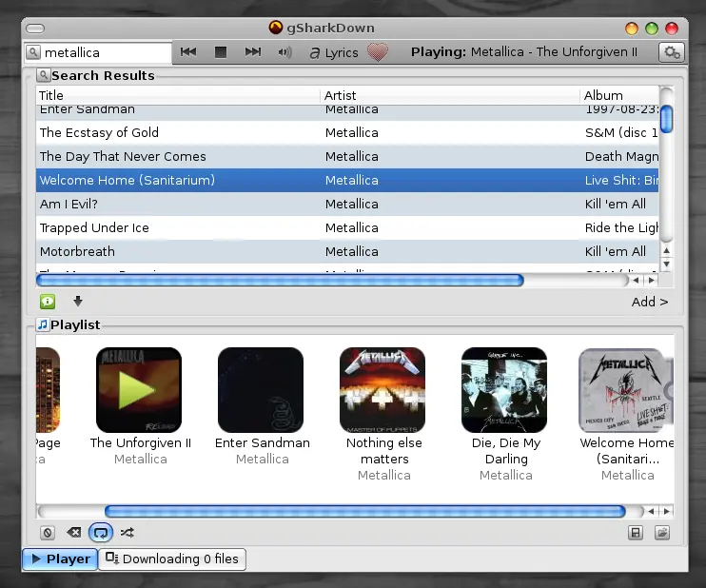
Task: Click the search results down scroll arrow
Action: pos(666,264)
